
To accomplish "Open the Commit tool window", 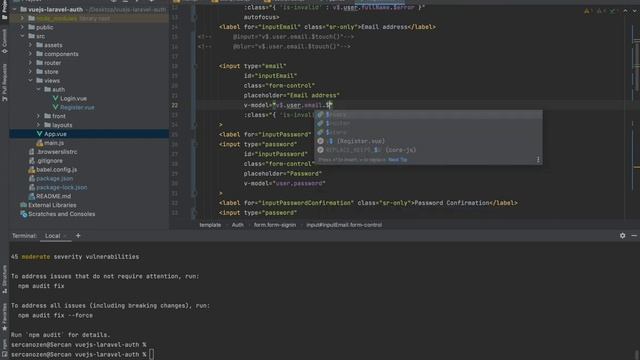I will tap(4, 41).
